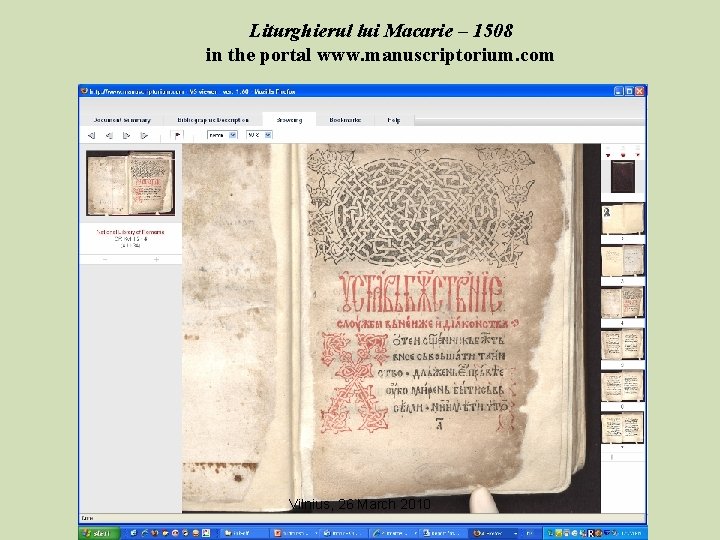Viewport: 720px width, 540px height.
Task: Select the second page thumbnail in strip
Action: pyautogui.click(x=623, y=219)
